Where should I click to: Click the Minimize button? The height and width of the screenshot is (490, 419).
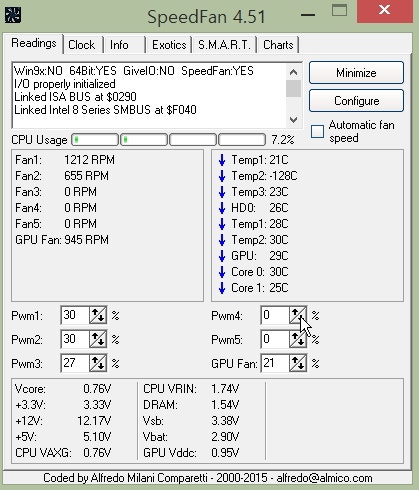(356, 73)
